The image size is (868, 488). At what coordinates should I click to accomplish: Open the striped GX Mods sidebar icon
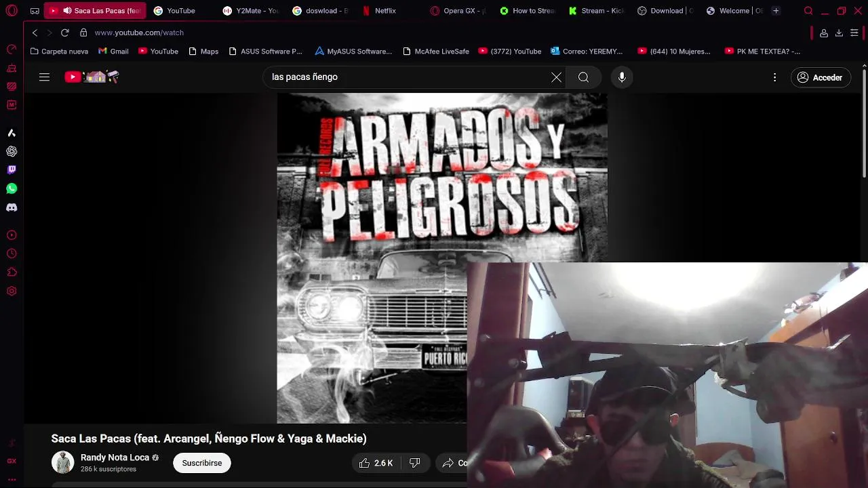[12, 87]
